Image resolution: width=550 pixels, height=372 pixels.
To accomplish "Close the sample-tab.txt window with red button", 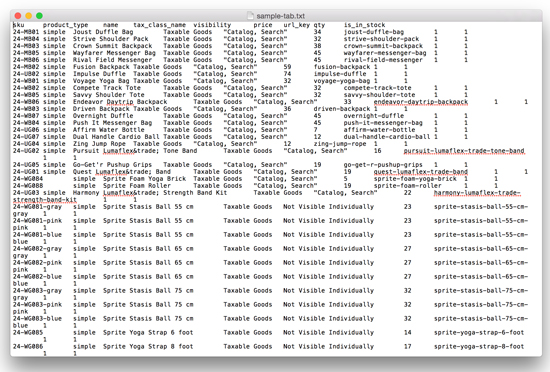I will click(x=18, y=16).
